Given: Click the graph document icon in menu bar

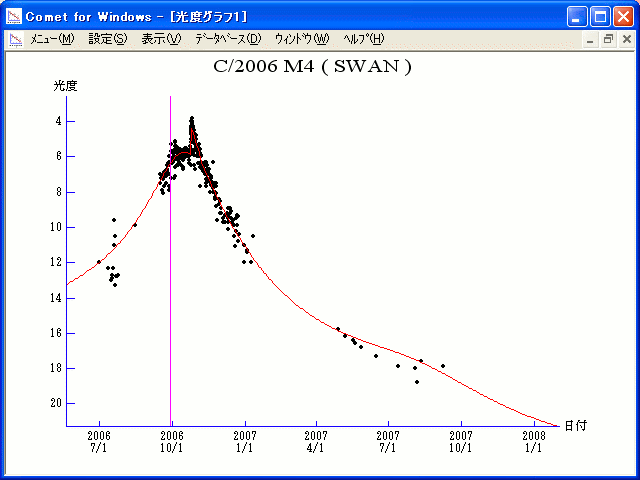Looking at the screenshot, I should coord(15,39).
